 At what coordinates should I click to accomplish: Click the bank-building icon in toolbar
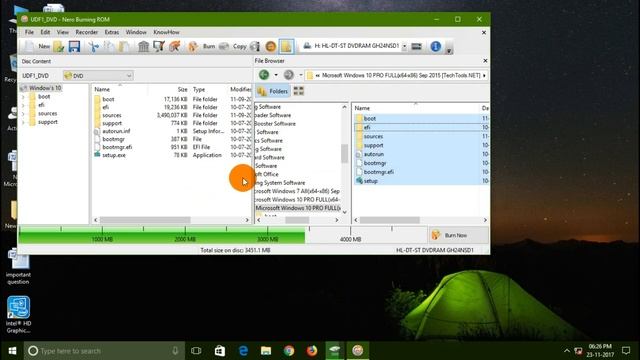tap(143, 47)
